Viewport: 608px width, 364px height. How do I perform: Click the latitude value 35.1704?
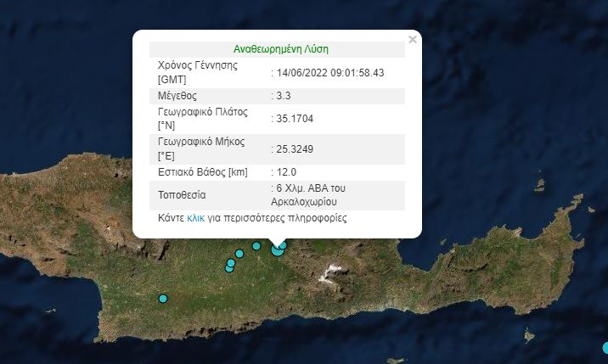tap(295, 118)
